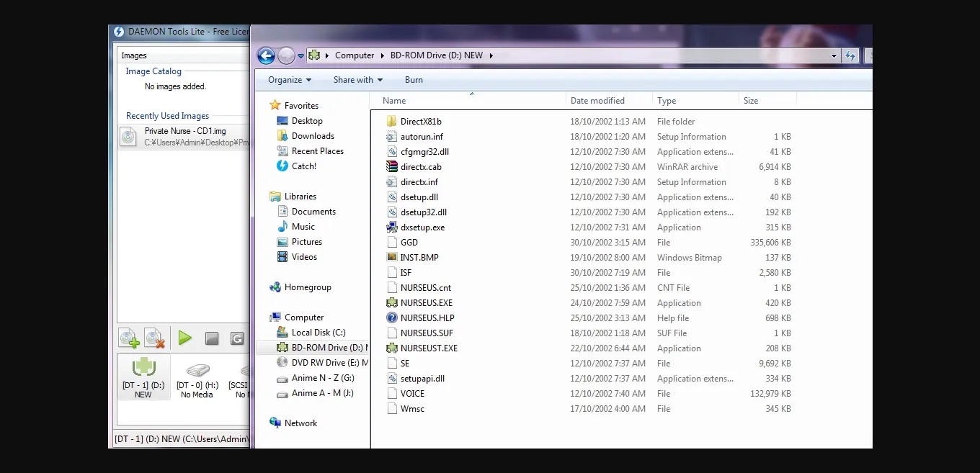
Task: Open the Organize dropdown menu
Action: tap(290, 80)
